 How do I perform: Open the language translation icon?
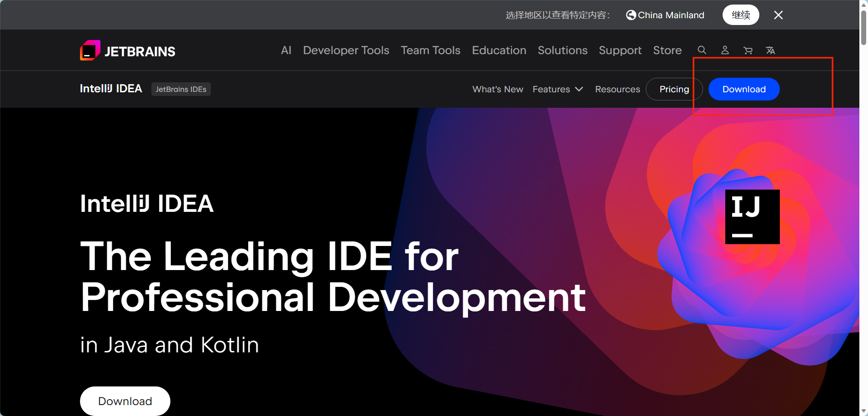point(770,50)
